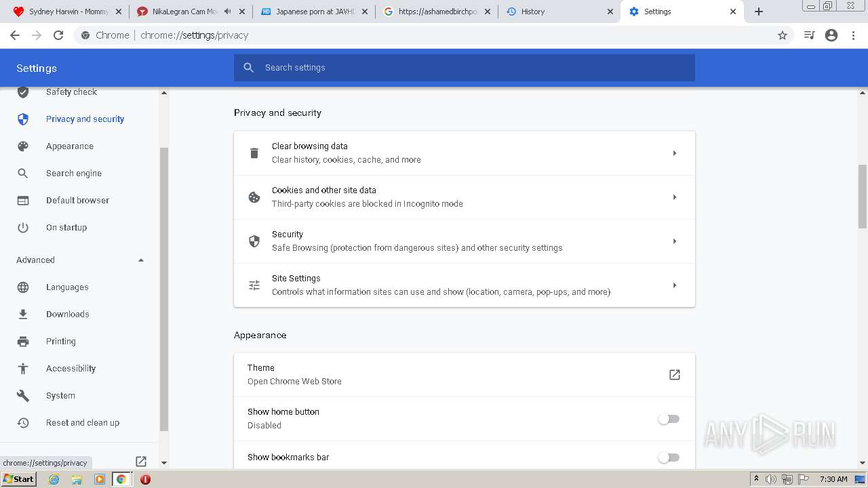This screenshot has height=488, width=868.
Task: Click the 7:30 AM clock in the tray
Action: pyautogui.click(x=833, y=479)
